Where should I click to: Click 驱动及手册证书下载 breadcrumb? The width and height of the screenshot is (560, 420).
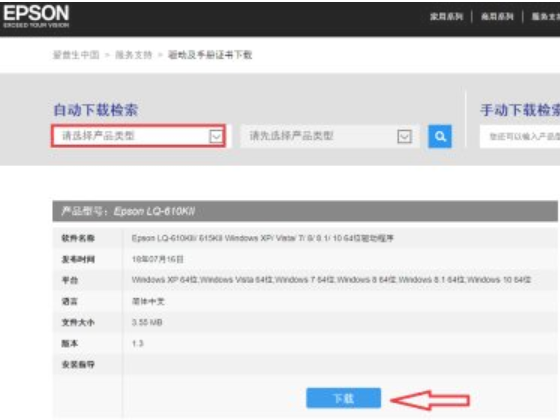(x=210, y=55)
